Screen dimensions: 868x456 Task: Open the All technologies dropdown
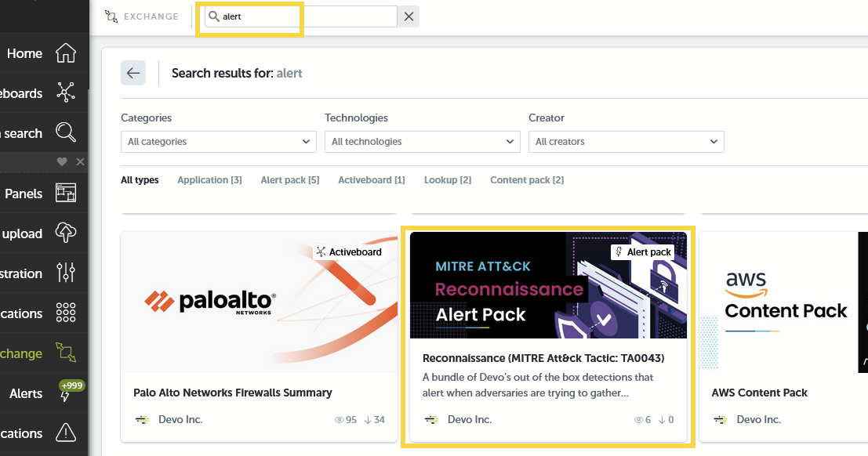point(423,142)
